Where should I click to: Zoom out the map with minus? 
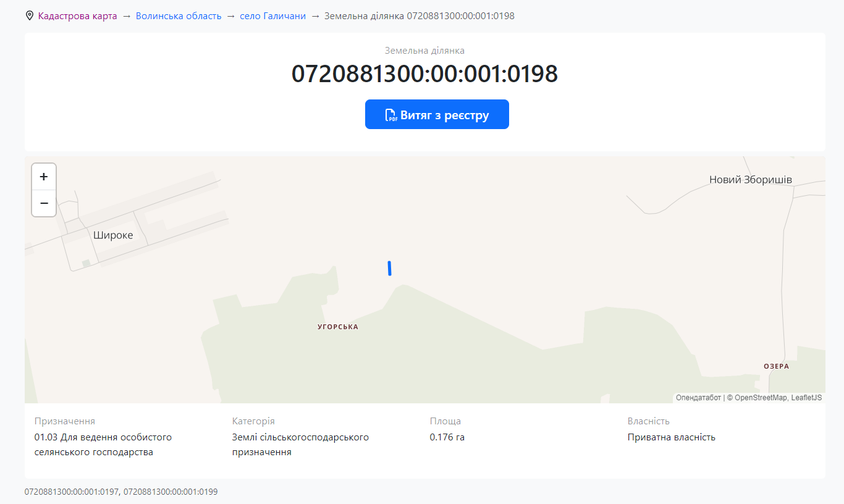pos(44,203)
